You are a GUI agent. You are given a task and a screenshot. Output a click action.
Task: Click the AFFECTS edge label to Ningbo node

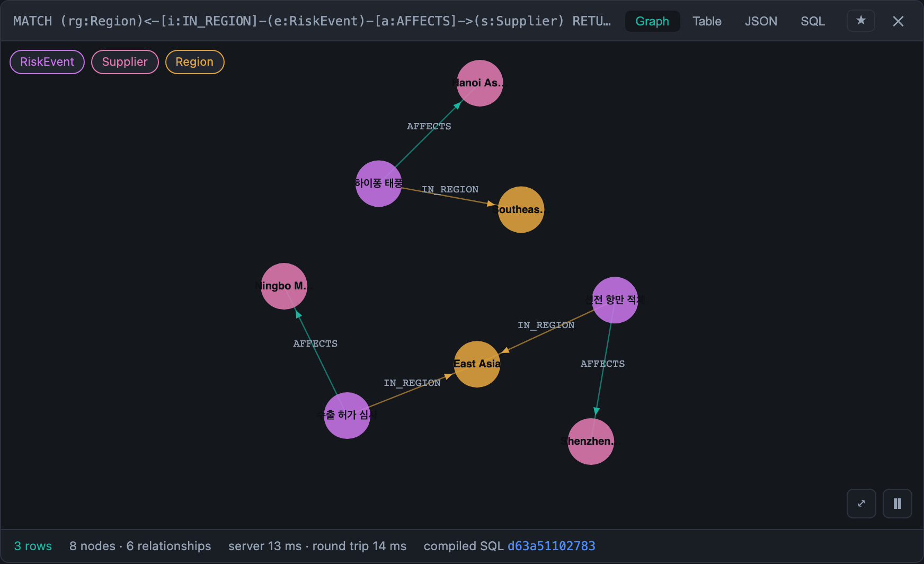coord(315,343)
